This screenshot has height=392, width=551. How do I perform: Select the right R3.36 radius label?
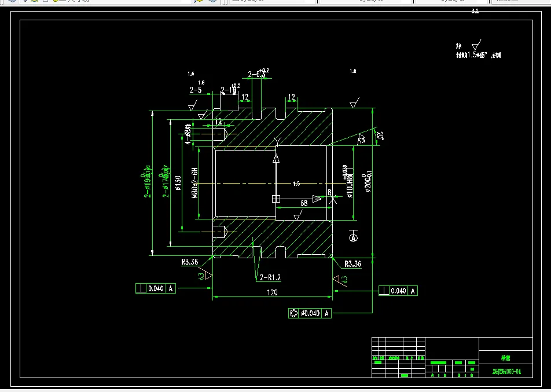click(x=353, y=264)
